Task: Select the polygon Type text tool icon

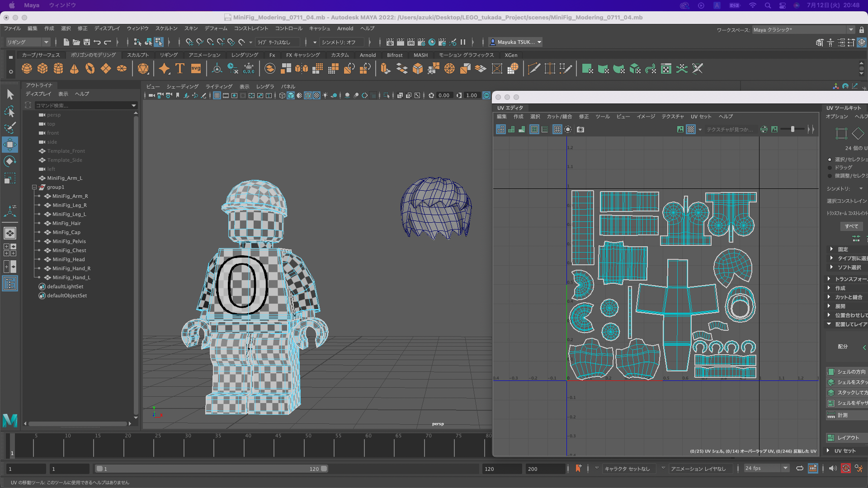Action: click(x=180, y=69)
